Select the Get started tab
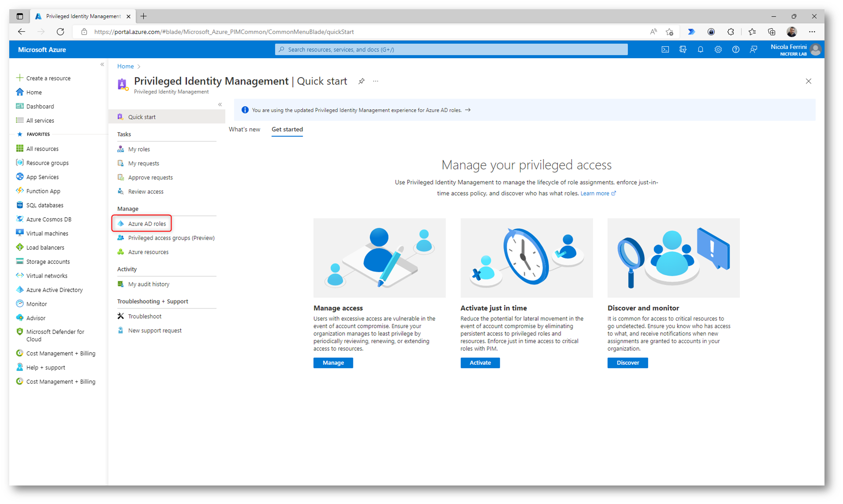The height and width of the screenshot is (504, 843). coord(287,129)
